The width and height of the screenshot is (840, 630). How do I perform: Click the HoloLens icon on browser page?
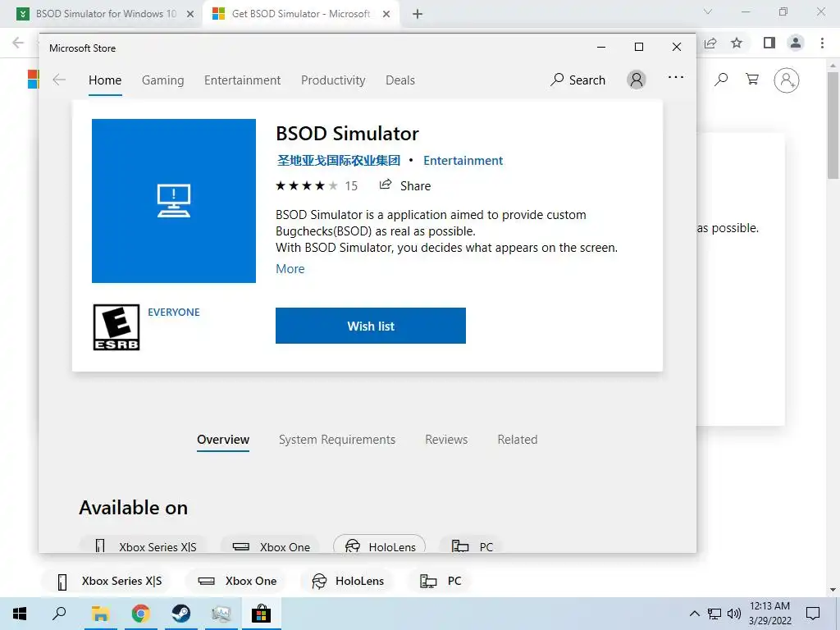point(319,582)
